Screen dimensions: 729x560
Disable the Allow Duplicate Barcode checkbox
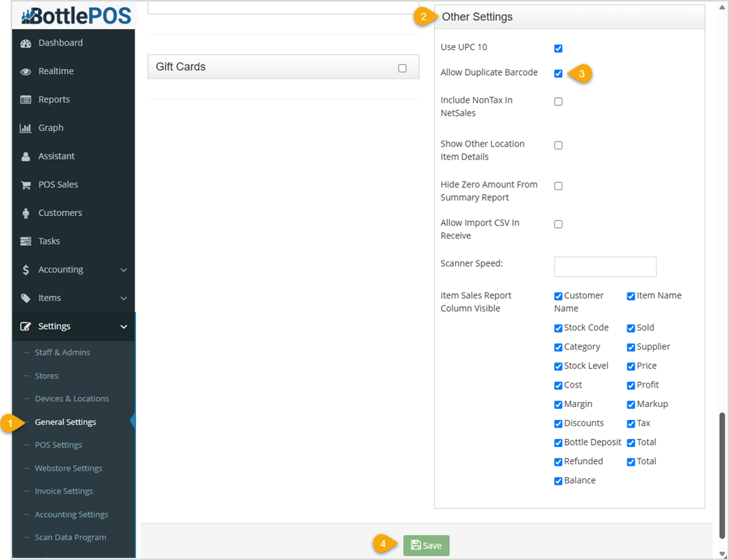pos(558,73)
